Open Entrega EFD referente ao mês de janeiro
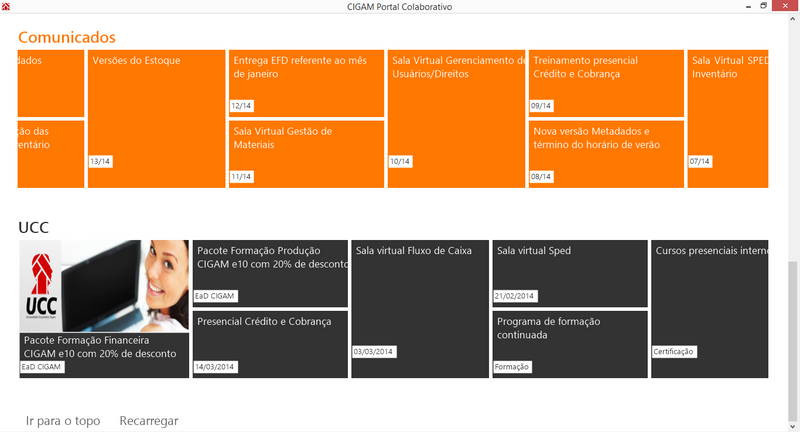This screenshot has width=800, height=432. 306,83
